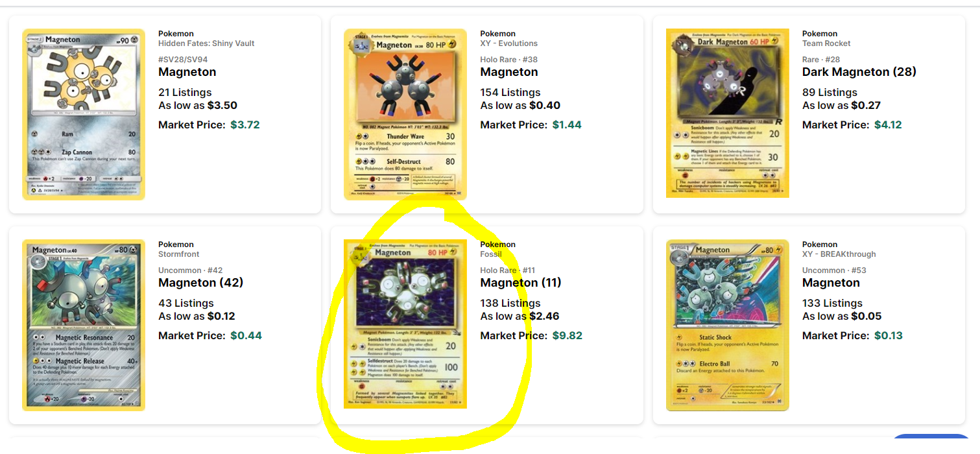Select the Stormfront set name
980x454 pixels.
click(x=179, y=254)
